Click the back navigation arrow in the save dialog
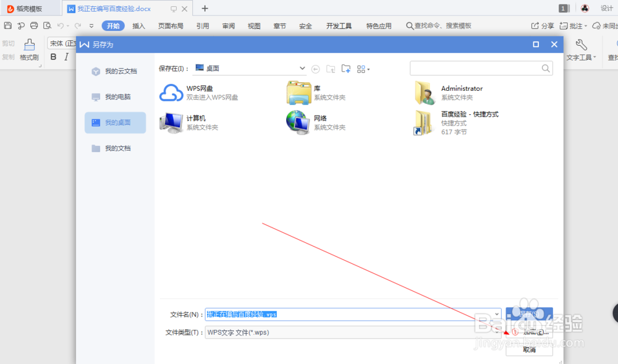This screenshot has width=618, height=364. click(x=315, y=69)
